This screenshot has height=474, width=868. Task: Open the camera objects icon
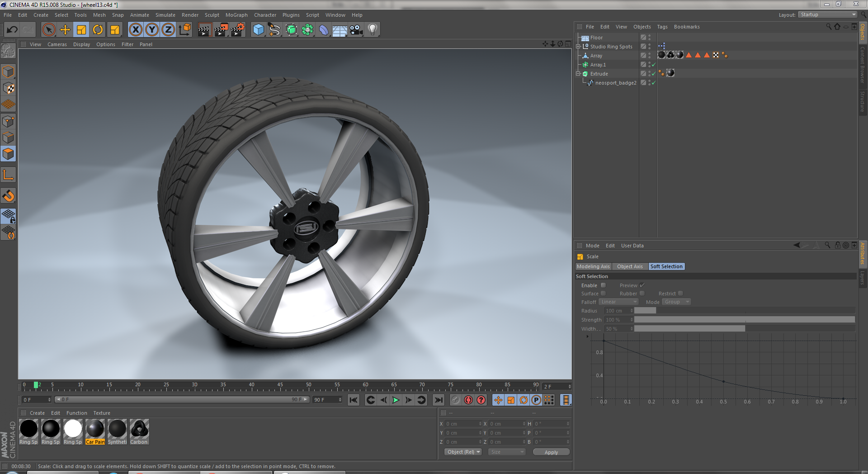click(x=356, y=30)
